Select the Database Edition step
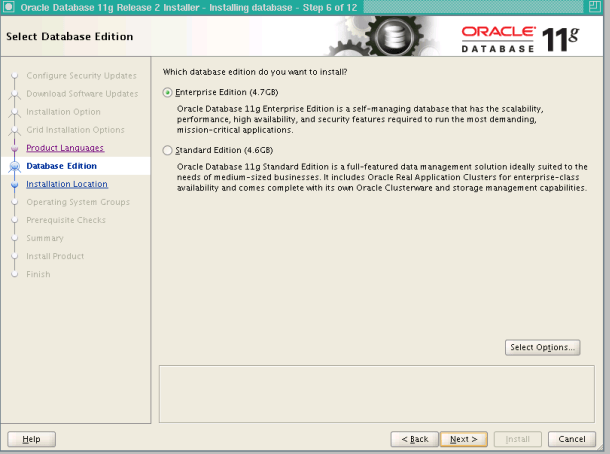Viewport: 610px width, 454px height. [61, 166]
